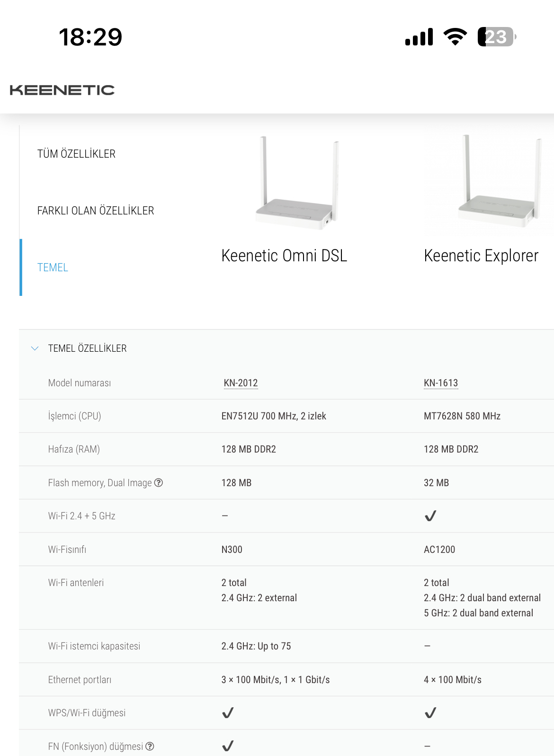
Task: Tap the Wi-Fi istemci kapasitesi row label
Action: pos(94,646)
